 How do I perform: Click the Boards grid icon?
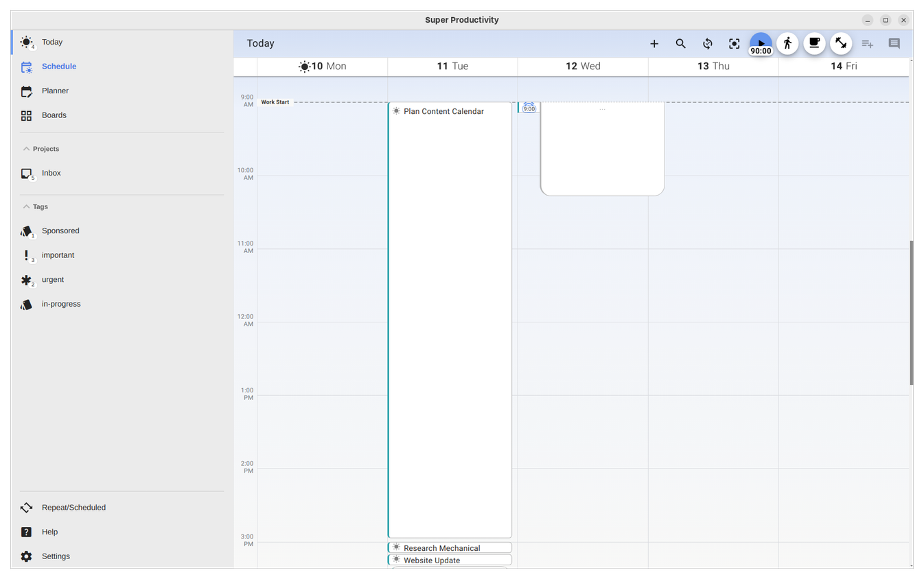[x=26, y=115]
